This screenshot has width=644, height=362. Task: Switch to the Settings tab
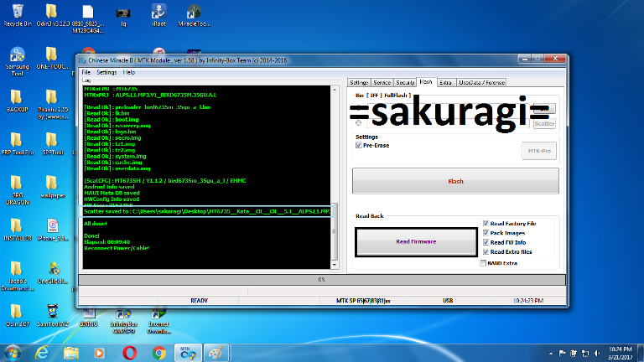click(x=359, y=82)
